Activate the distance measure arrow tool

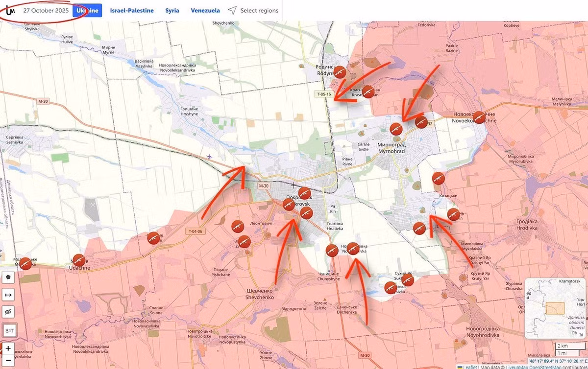point(9,295)
